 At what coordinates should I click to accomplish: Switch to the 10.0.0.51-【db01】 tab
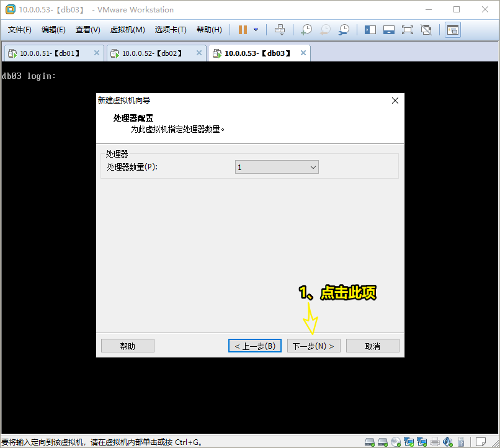coord(49,53)
